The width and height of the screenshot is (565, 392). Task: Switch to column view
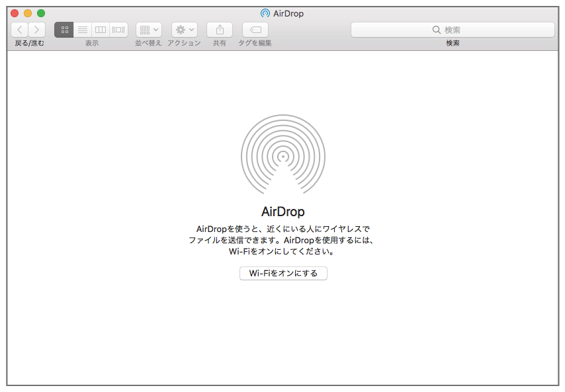[x=101, y=30]
